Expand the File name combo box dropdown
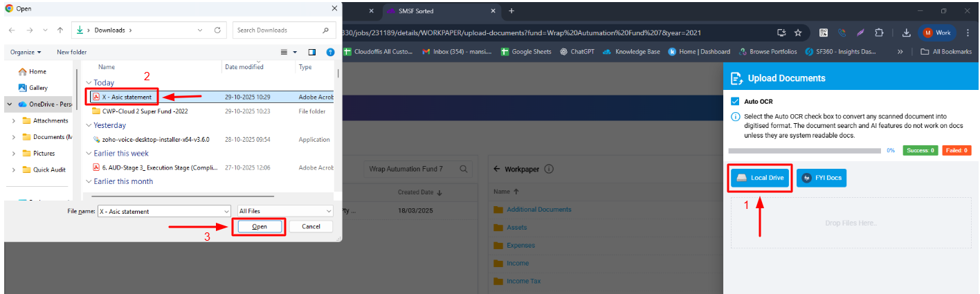This screenshot has height=294, width=980. 226,211
